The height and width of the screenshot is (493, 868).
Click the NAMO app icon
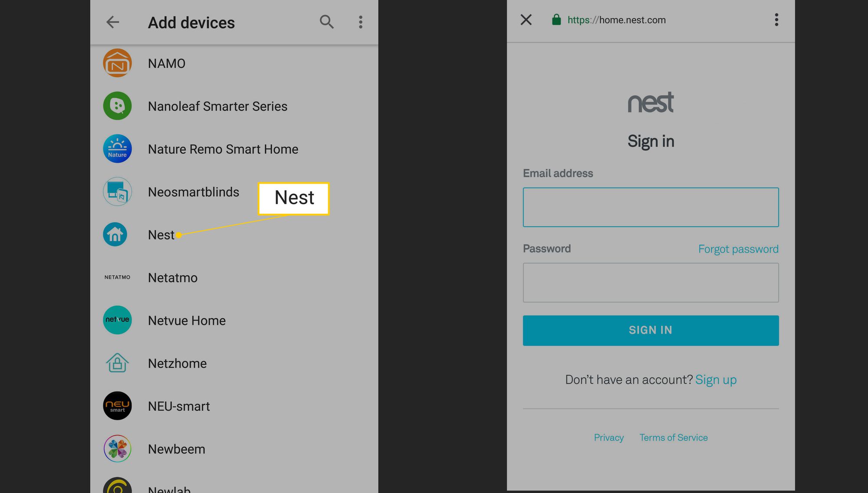tap(117, 62)
